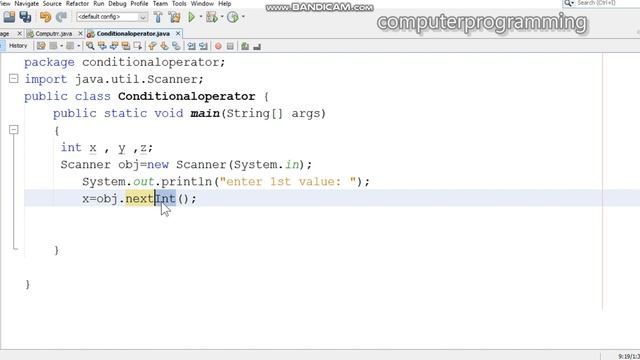Click the Save All toolbar icon
The height and width of the screenshot is (360, 640).
point(25,17)
